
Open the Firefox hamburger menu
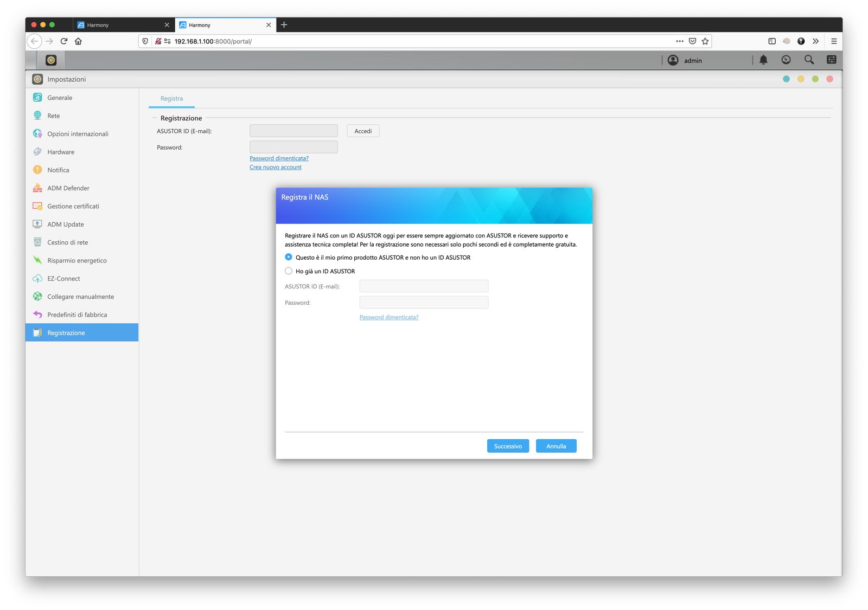tap(834, 41)
